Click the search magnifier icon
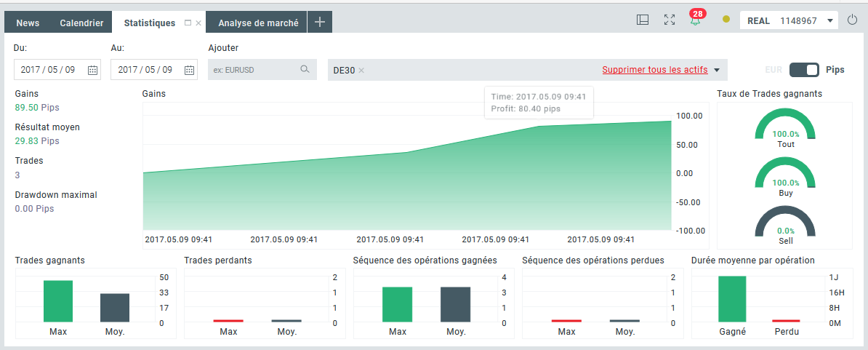 305,69
